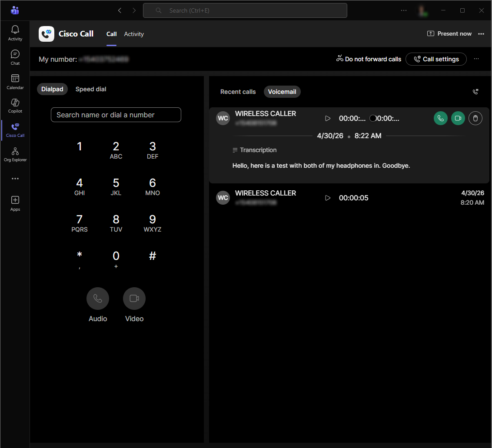Screen dimensions: 492x448
Task: Play the 8:22 AM voicemail
Action: click(x=328, y=118)
